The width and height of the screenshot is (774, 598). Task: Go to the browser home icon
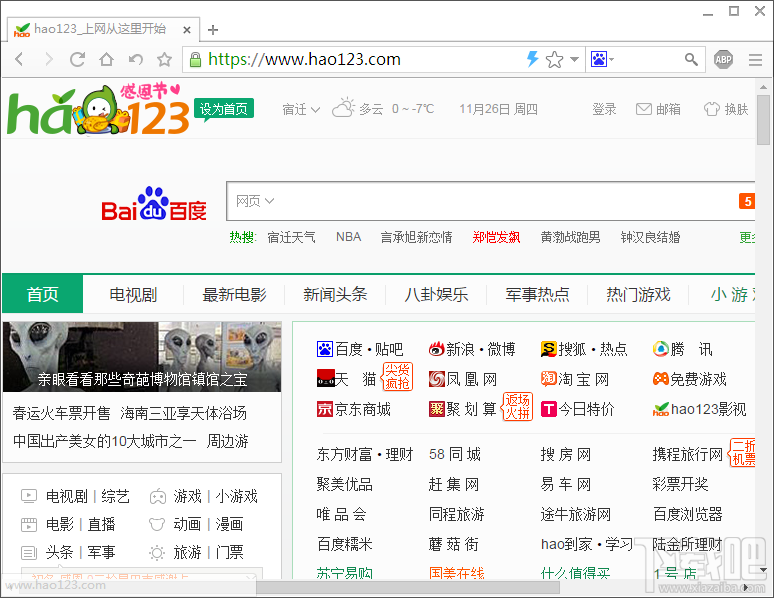pyautogui.click(x=106, y=59)
